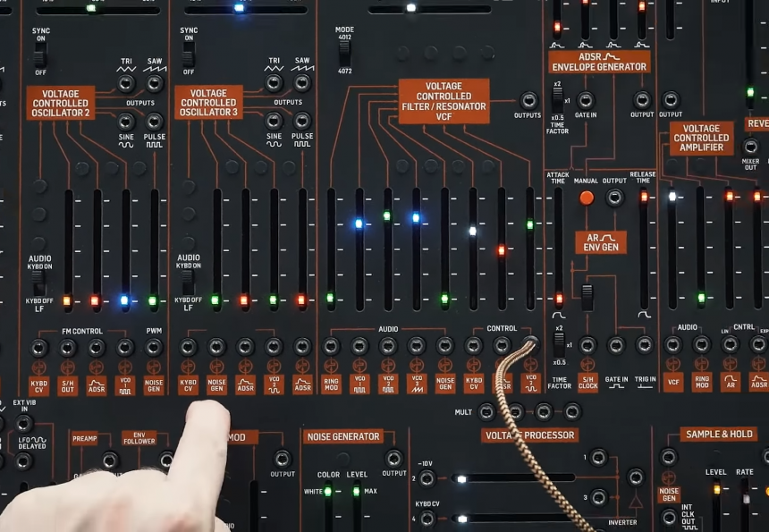Click the S/H CLOCK input jack
The height and width of the screenshot is (532, 769).
click(587, 345)
